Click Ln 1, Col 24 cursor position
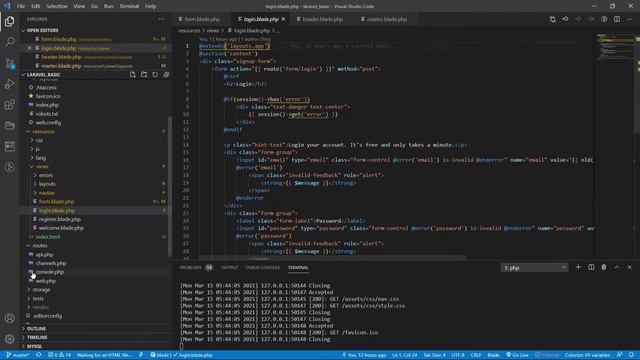Viewport: 640px width, 360px height. pos(404,355)
